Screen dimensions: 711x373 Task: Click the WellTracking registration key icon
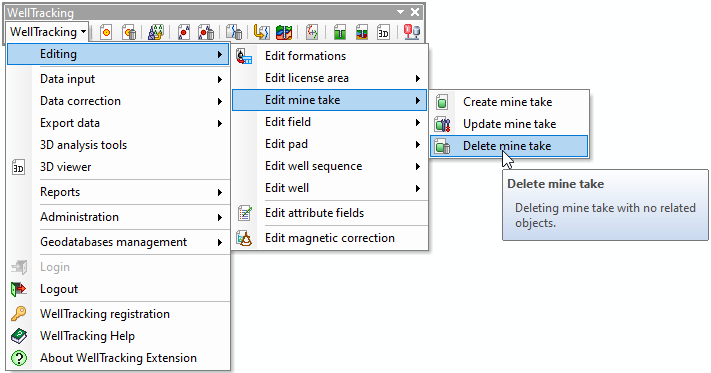click(19, 314)
